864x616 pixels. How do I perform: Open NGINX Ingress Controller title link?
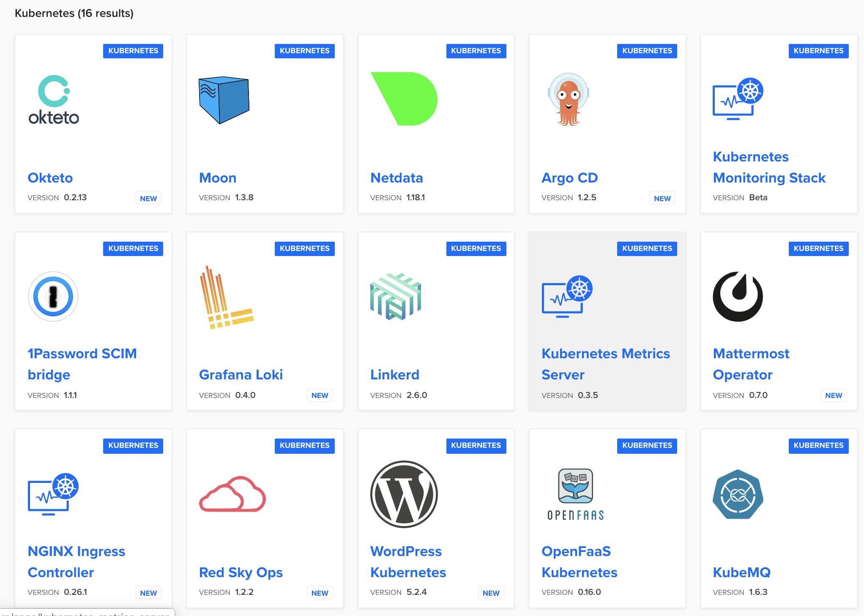[77, 562]
